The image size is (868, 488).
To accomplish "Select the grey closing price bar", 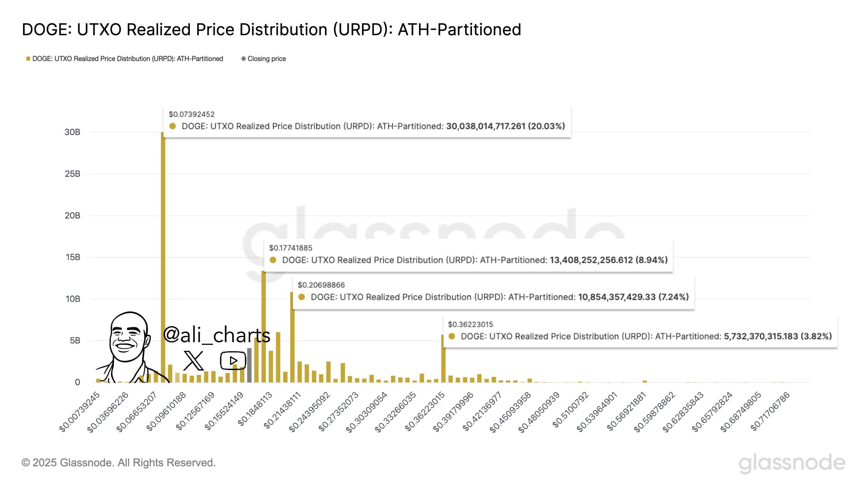I will pyautogui.click(x=249, y=365).
